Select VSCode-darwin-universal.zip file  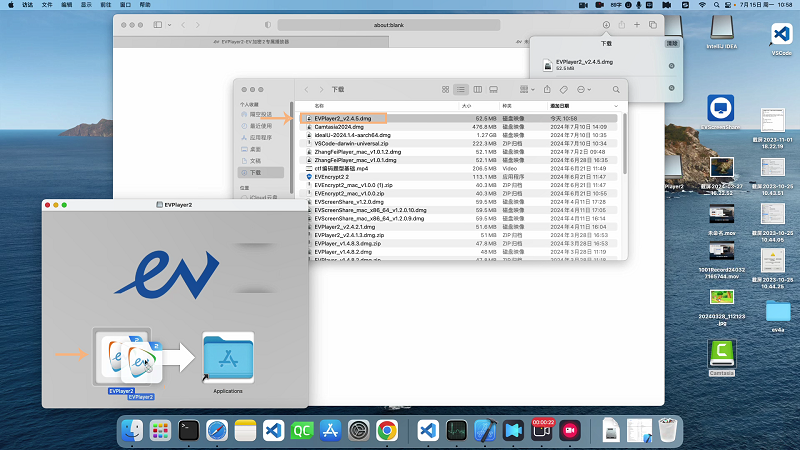[459, 143]
